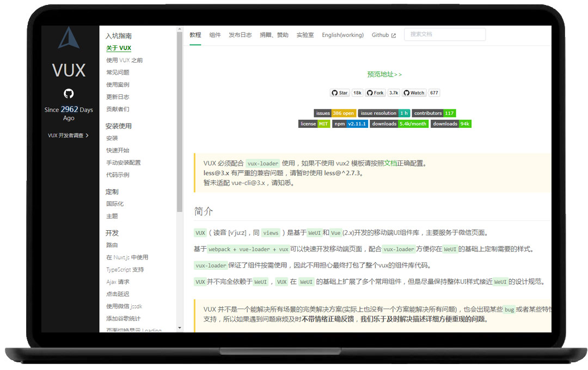Click the issues 386 open badge

tap(334, 113)
